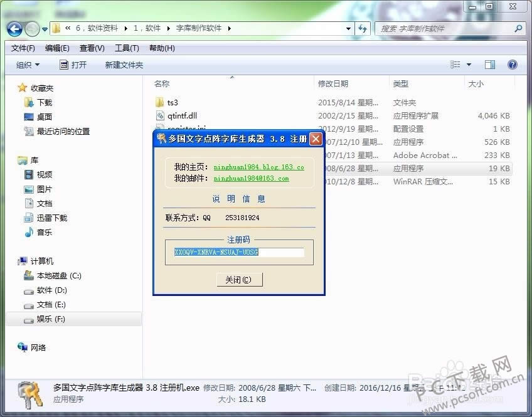This screenshot has height=417, width=532.
Task: Click the back navigation arrow button
Action: [15, 28]
